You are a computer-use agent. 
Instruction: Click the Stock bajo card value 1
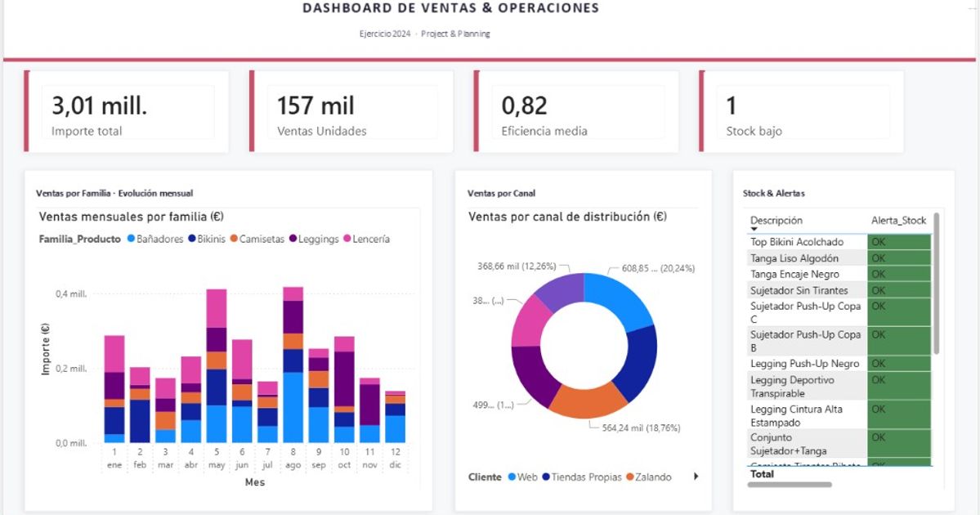732,105
